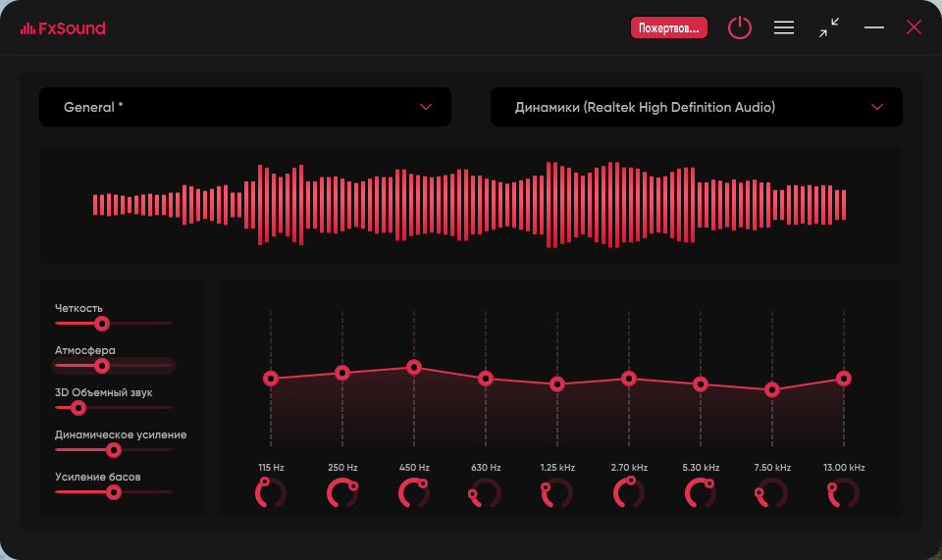
Task: Open the Динамики output device dropdown
Action: 697,107
